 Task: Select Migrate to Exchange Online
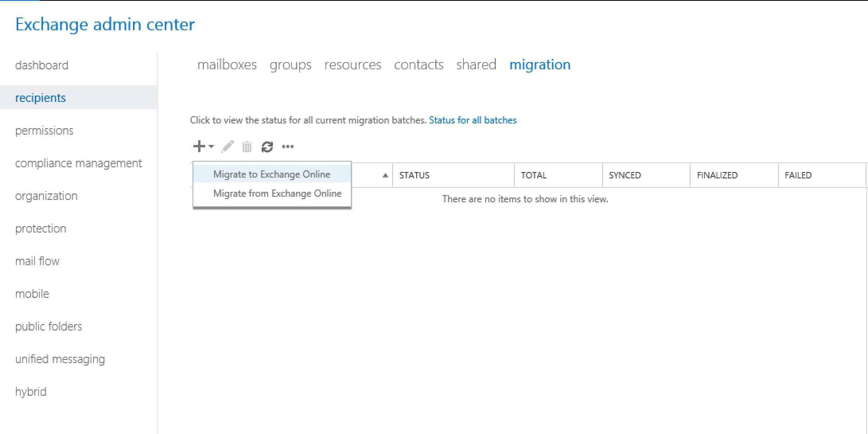tap(271, 174)
